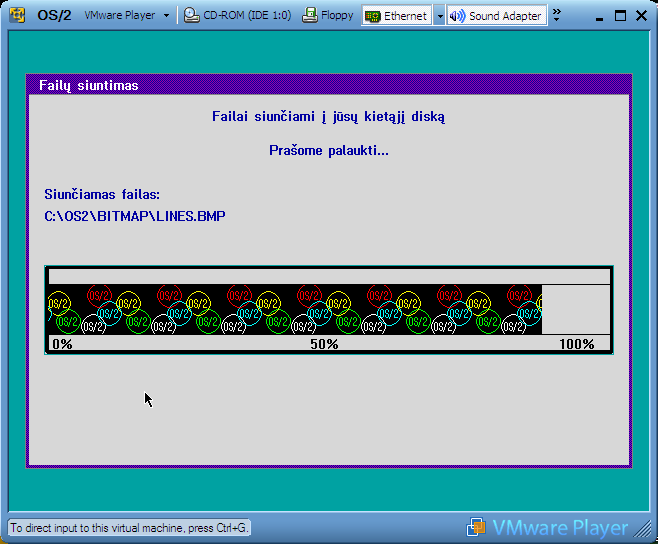Click the 0% progress label
658x544 pixels.
pyautogui.click(x=62, y=344)
